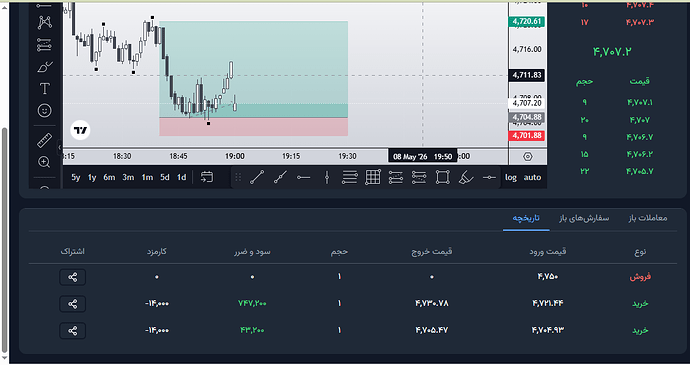Select order book bid price ۴,۷۰۶.۲
This screenshot has width=690, height=365.
(640, 154)
